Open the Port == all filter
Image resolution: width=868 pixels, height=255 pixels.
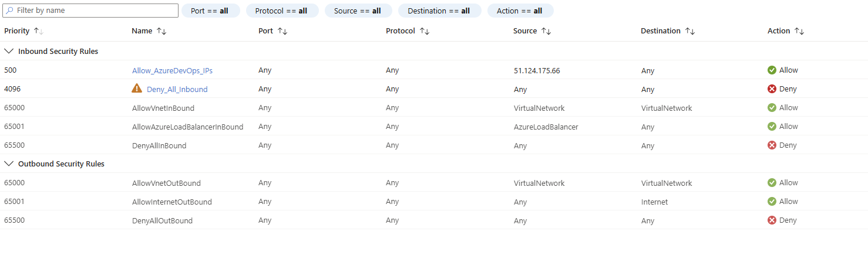click(x=210, y=11)
